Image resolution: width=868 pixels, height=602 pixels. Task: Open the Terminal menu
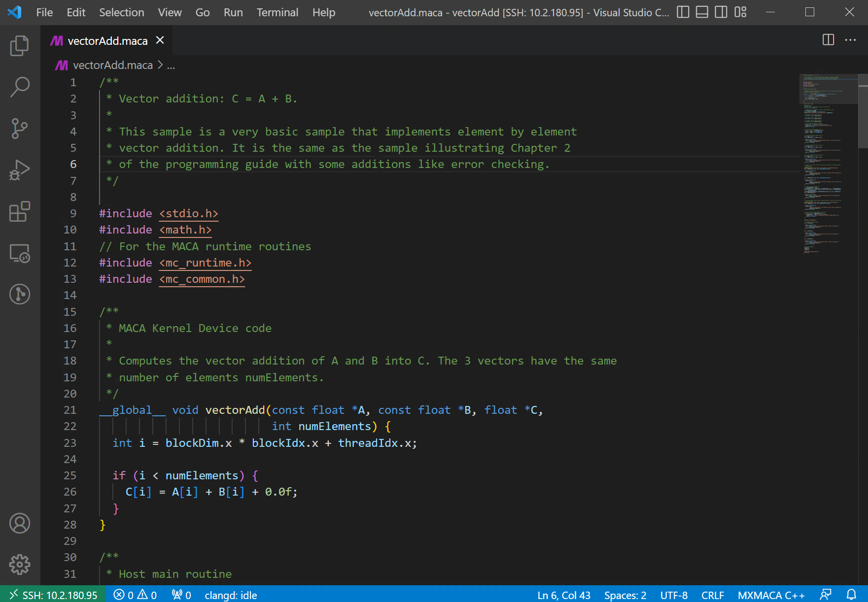[x=277, y=12]
